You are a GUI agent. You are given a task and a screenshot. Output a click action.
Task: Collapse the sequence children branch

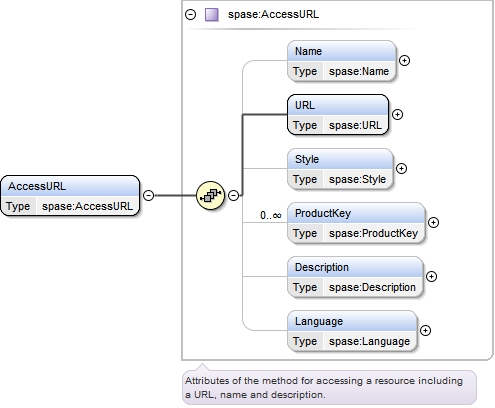(234, 195)
